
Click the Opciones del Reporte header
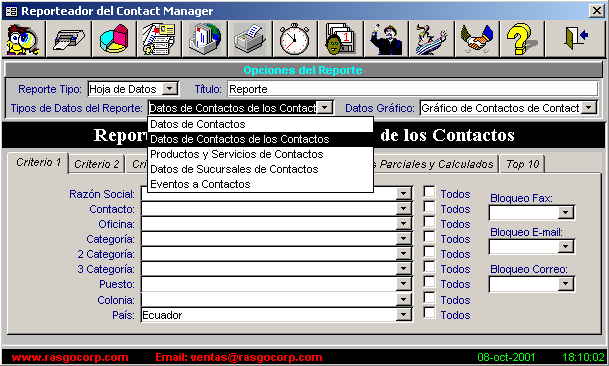303,70
